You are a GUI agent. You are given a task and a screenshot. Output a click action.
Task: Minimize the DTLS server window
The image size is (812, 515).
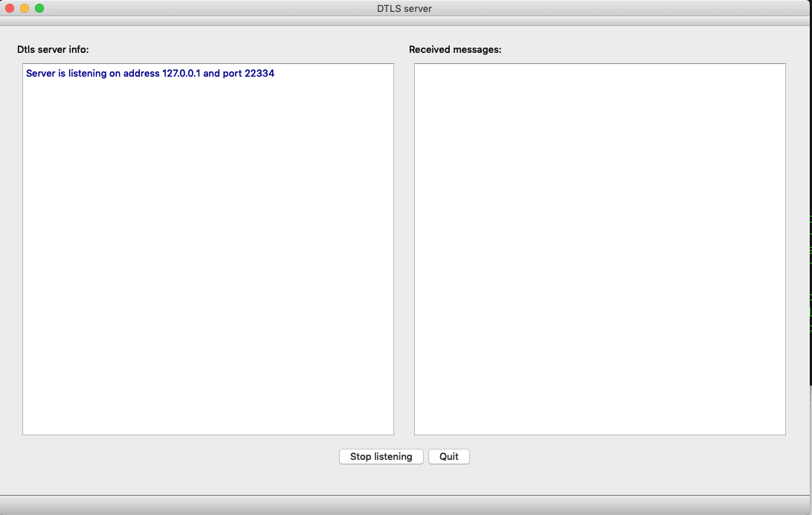click(25, 8)
